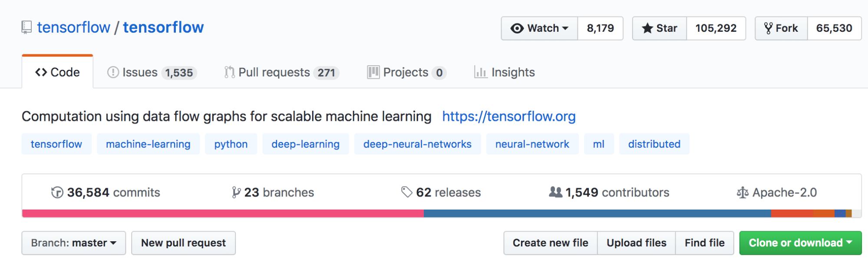Click the Apache-2.0 license scale icon
The height and width of the screenshot is (263, 868).
coord(743,192)
